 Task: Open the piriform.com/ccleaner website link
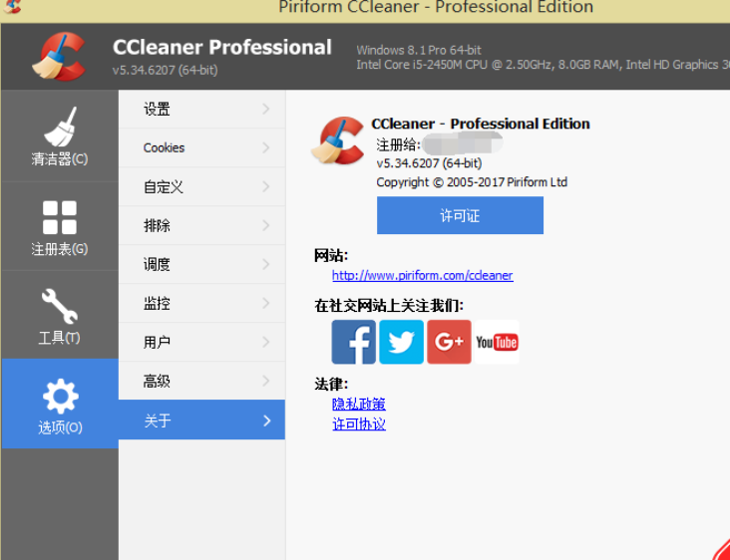[x=422, y=276]
